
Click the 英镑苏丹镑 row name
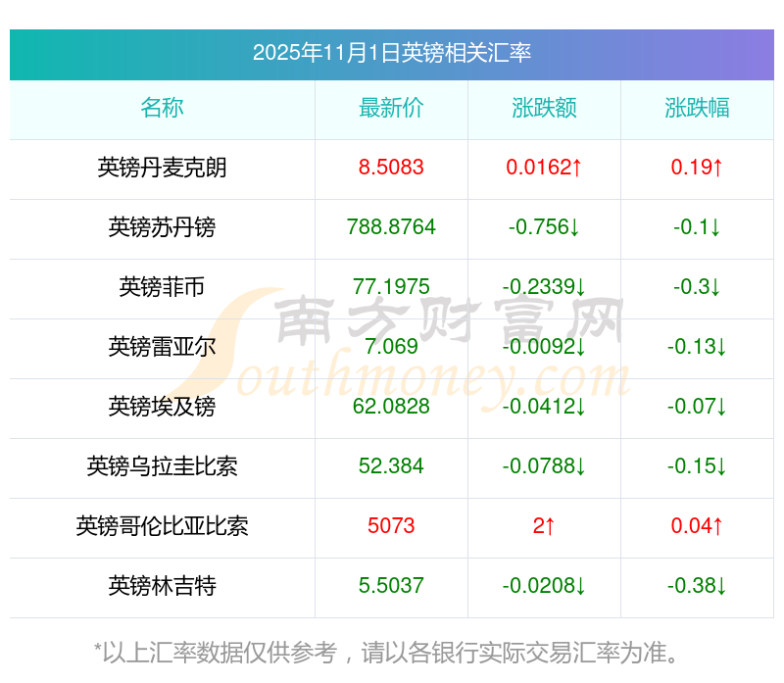[162, 227]
